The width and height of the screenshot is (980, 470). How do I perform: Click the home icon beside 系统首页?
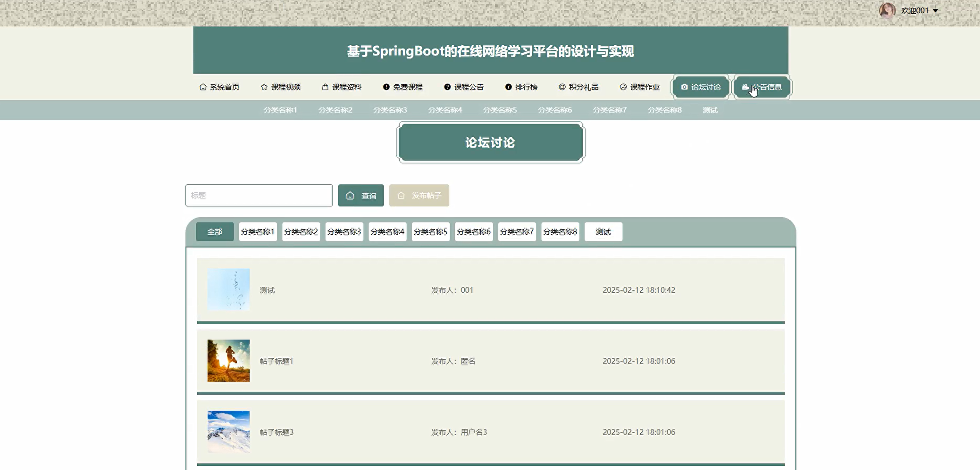pos(202,87)
